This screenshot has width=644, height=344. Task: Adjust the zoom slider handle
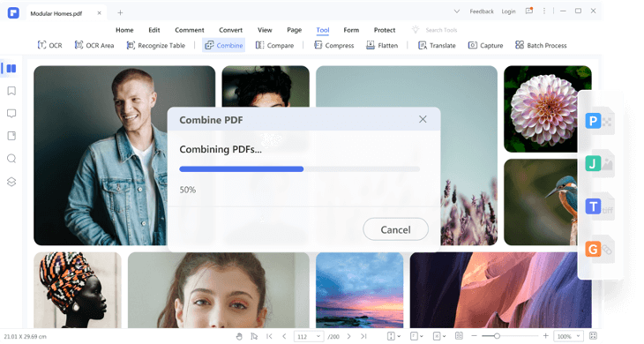(497, 336)
